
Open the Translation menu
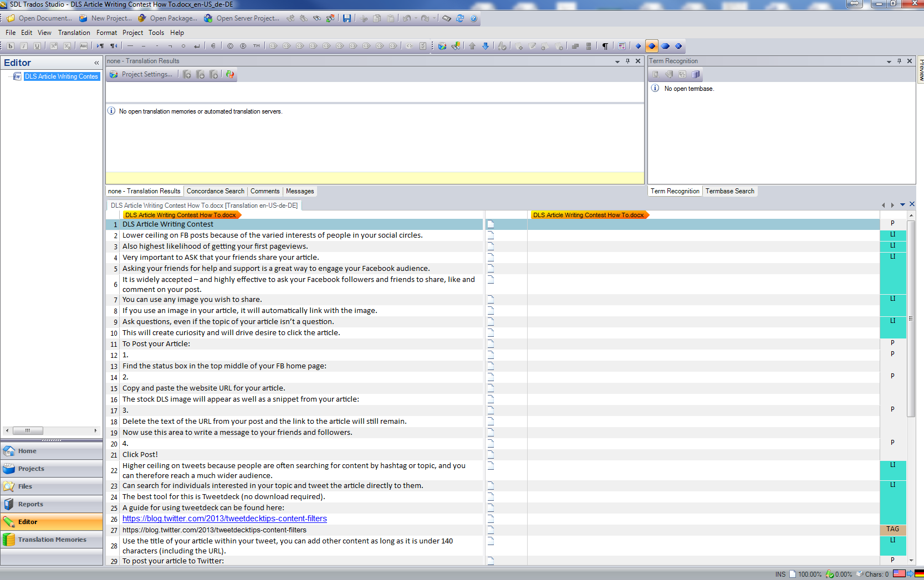pos(74,33)
